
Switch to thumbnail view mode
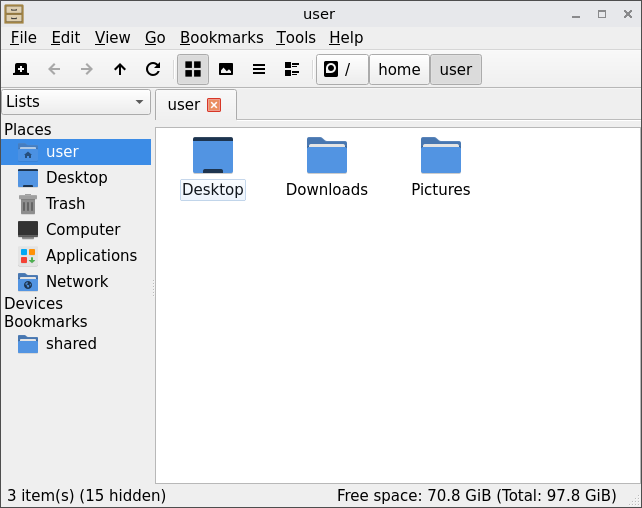click(x=226, y=69)
